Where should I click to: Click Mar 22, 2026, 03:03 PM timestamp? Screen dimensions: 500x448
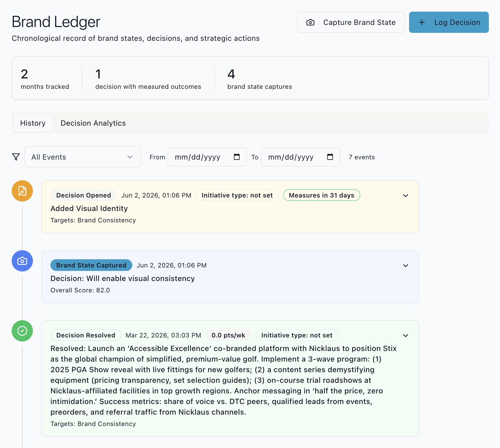163,335
